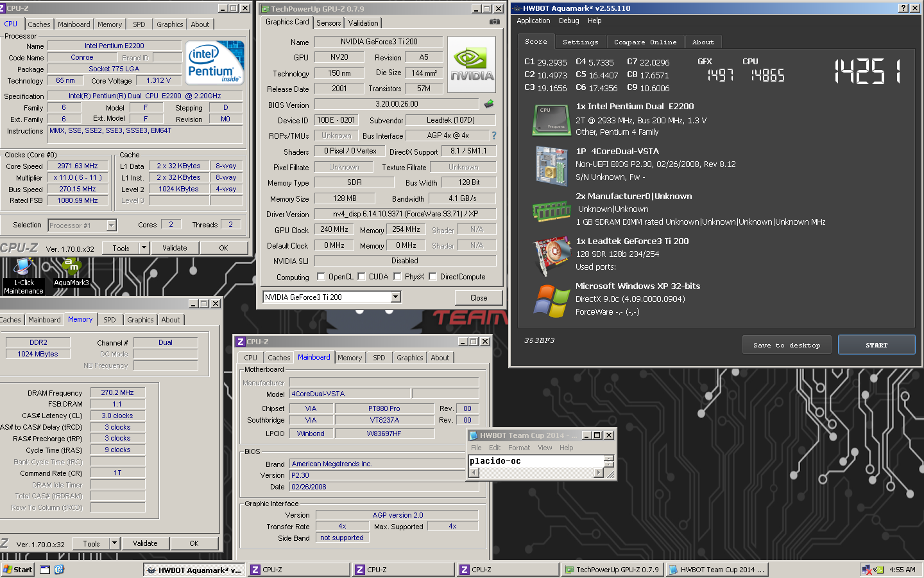Click the motherboard icon in Aquamark results
This screenshot has height=578, width=924.
pos(551,166)
